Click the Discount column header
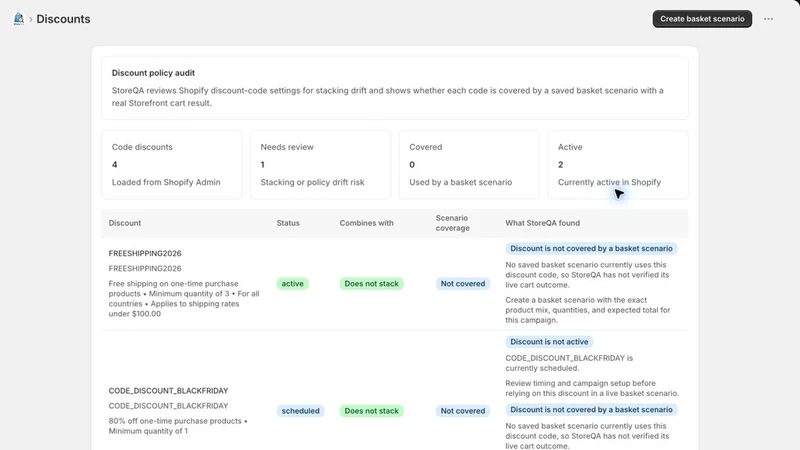The image size is (800, 450). 124,223
